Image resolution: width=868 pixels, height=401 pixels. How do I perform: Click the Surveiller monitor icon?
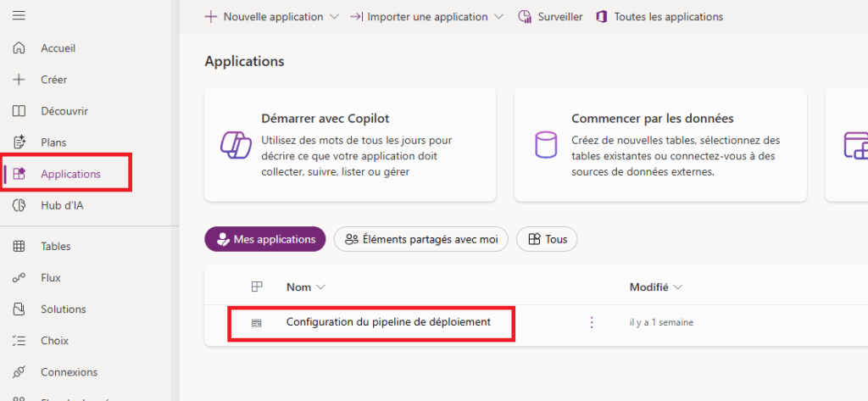[x=524, y=17]
